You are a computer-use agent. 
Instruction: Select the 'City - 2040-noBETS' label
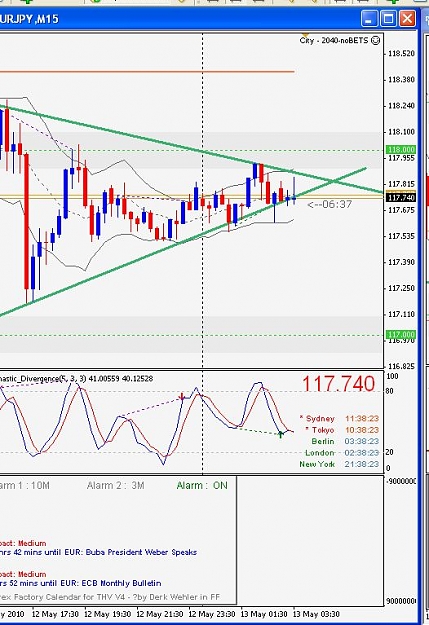pos(334,40)
